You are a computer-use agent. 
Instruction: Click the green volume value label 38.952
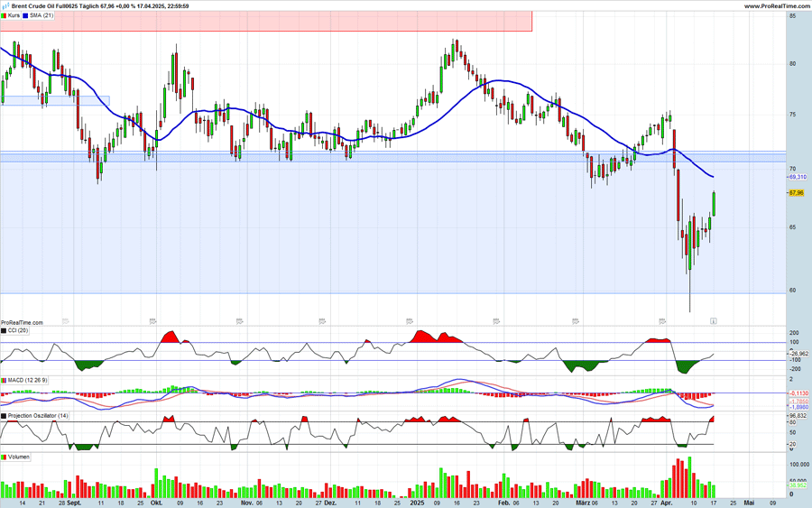[x=798, y=485]
